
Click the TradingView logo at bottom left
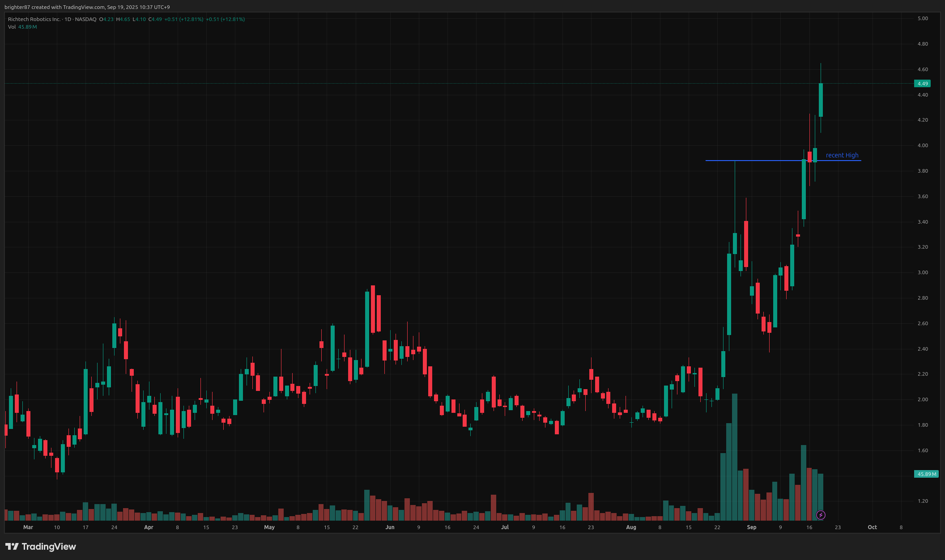[41, 547]
